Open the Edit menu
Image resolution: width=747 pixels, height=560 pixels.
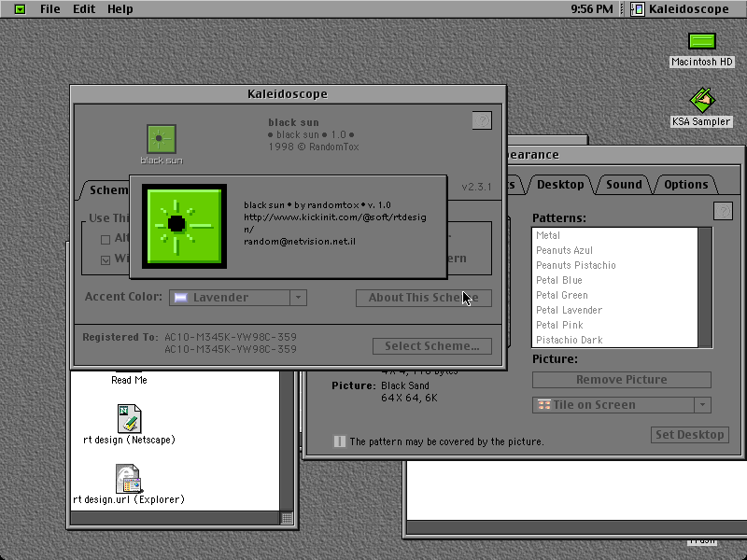coord(84,9)
